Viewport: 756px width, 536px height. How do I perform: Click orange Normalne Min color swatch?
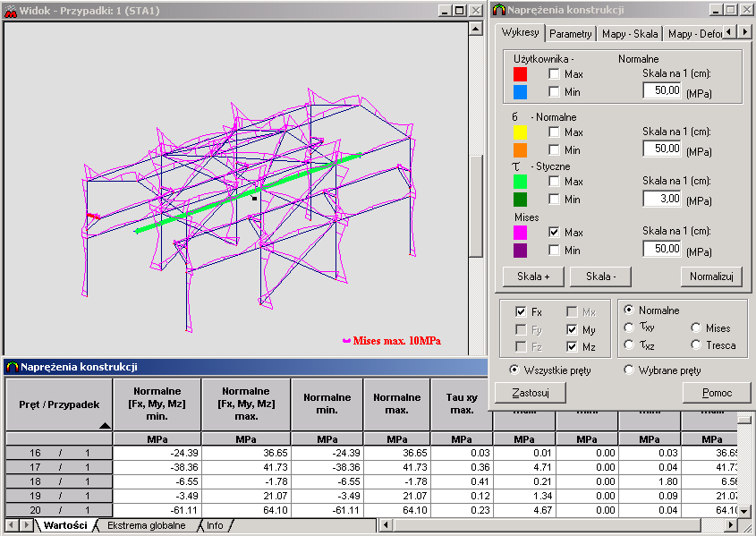520,150
